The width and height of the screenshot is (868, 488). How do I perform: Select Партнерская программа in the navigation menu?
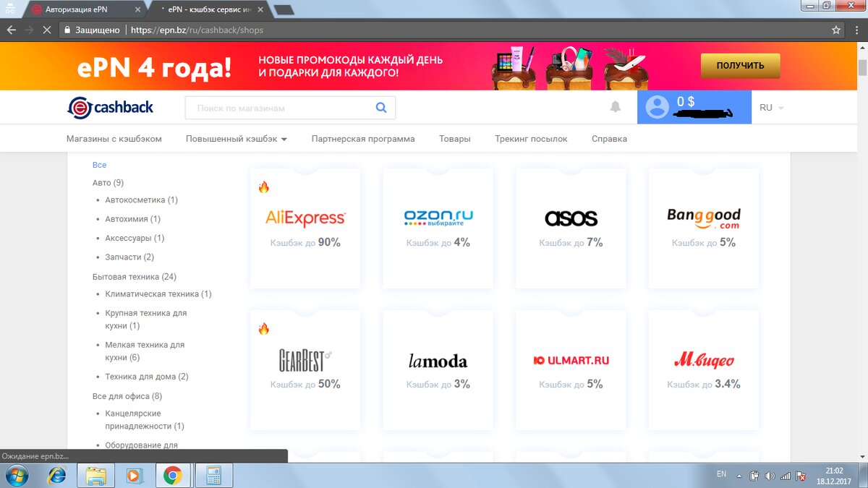(x=362, y=138)
